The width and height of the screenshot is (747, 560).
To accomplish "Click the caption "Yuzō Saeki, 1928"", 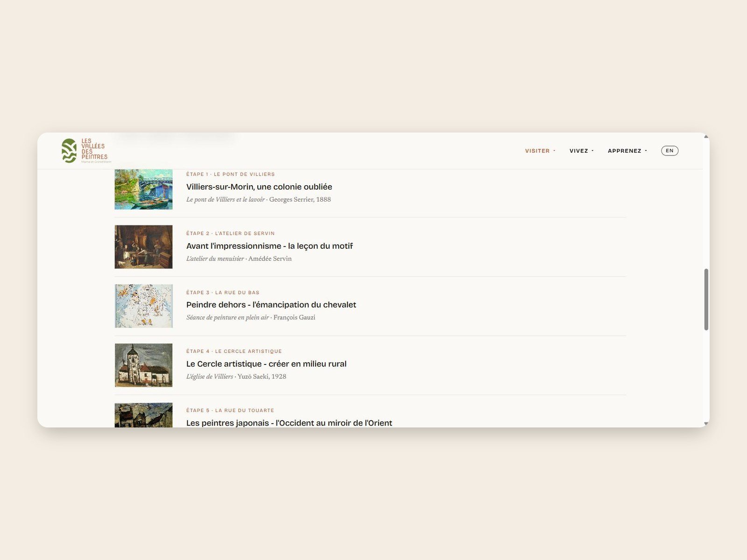I will click(x=261, y=377).
